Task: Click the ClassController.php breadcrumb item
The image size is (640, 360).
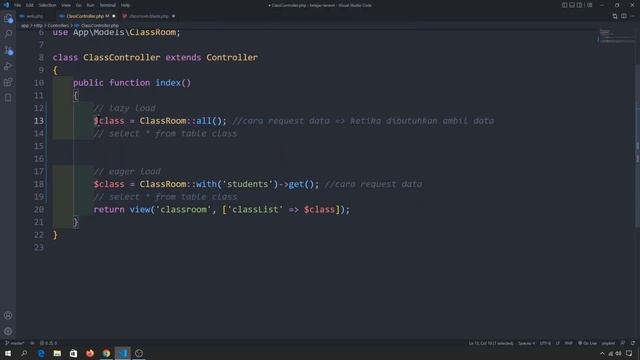Action: pyautogui.click(x=97, y=25)
